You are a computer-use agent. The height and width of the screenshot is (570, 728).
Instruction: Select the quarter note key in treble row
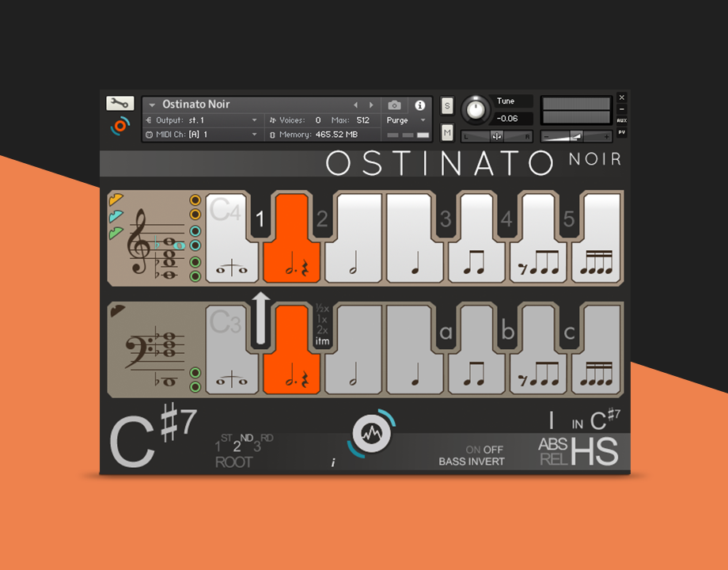(413, 237)
